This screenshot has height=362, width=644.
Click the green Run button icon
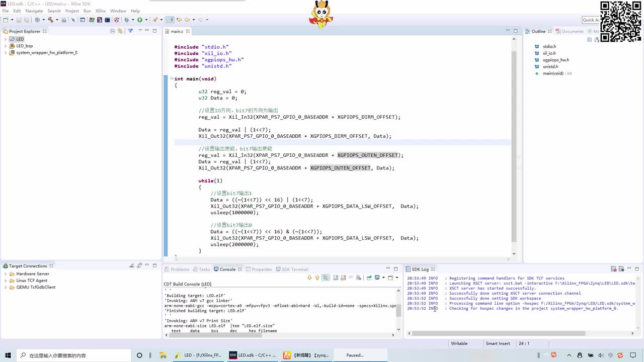[x=140, y=20]
